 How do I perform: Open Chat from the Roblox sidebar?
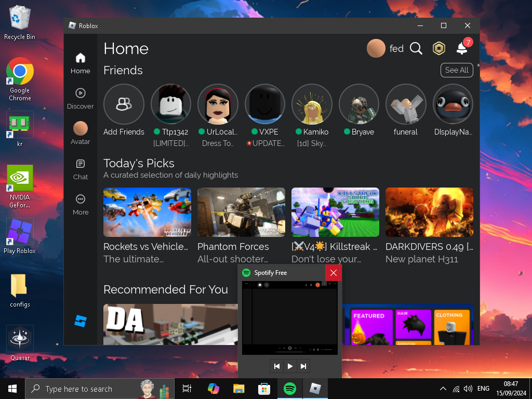point(81,170)
